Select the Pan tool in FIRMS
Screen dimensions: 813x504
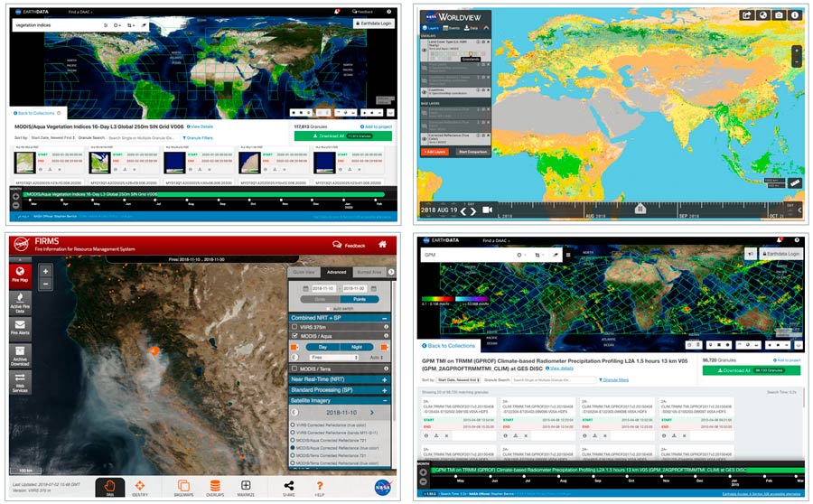(x=110, y=488)
